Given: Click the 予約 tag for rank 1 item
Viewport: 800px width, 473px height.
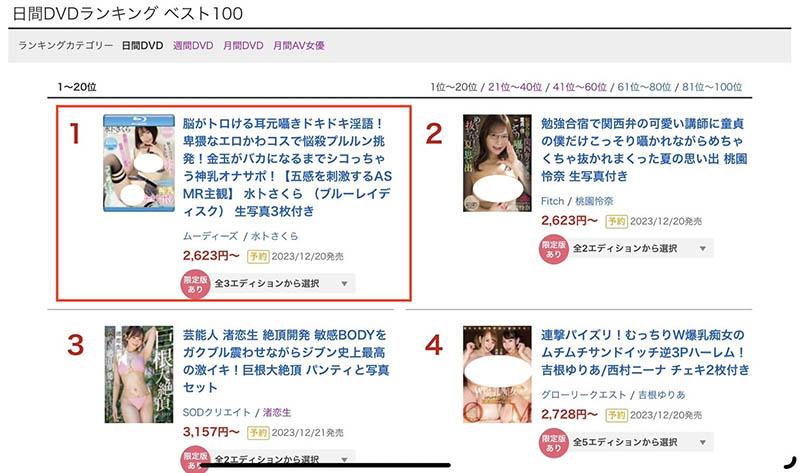Looking at the screenshot, I should click(x=258, y=256).
